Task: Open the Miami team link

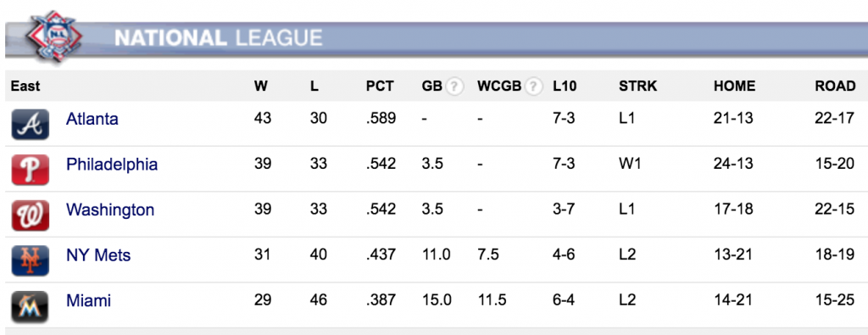Action: click(88, 301)
